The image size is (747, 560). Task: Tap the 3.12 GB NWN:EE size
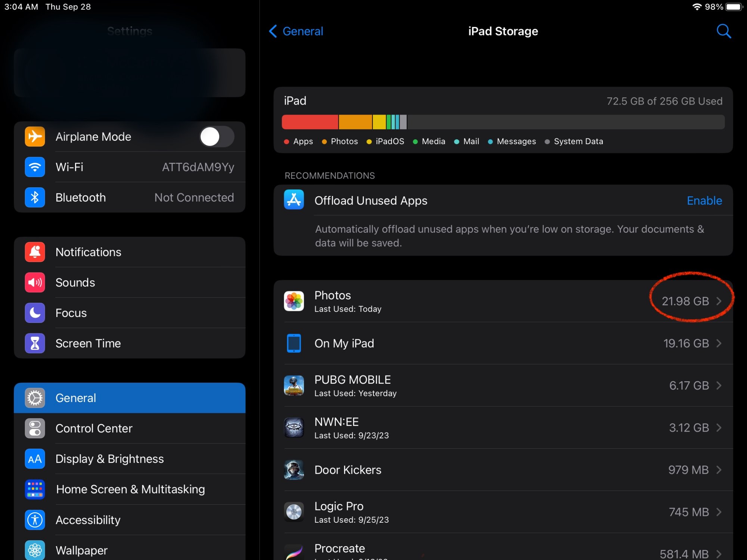(x=689, y=427)
